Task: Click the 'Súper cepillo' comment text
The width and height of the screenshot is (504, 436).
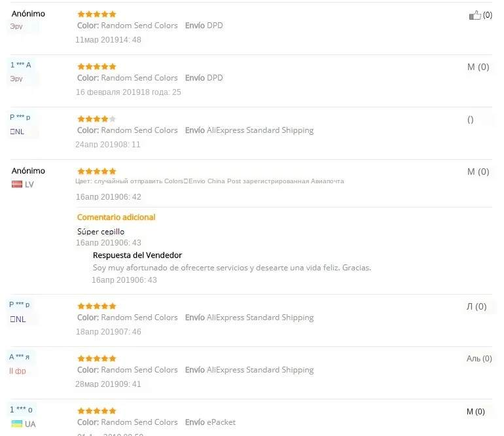Action: (101, 232)
